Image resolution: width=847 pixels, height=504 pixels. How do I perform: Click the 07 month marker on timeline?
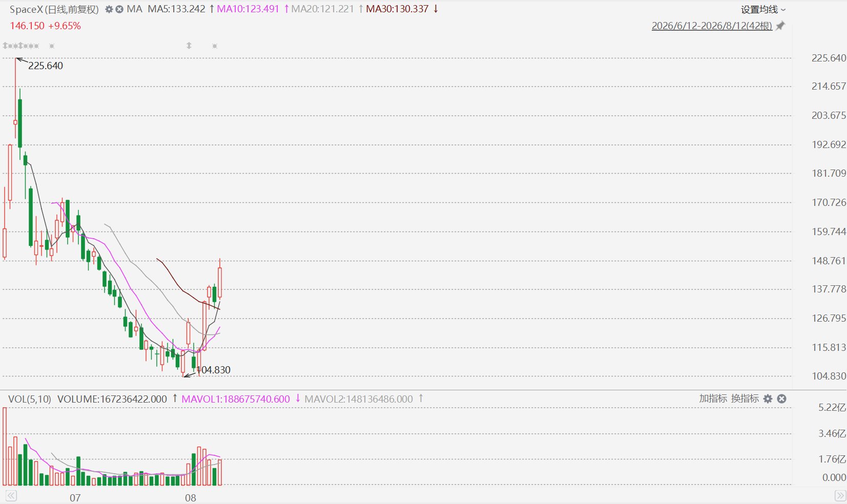[x=75, y=497]
